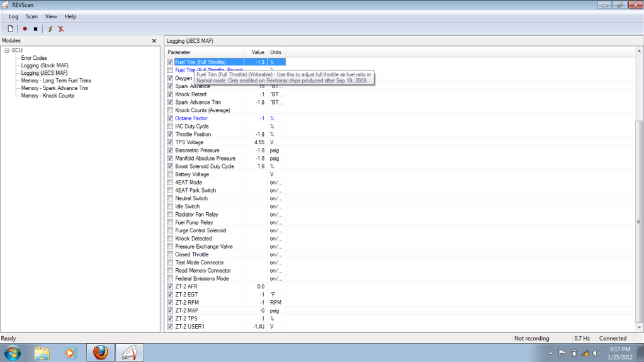644x362 pixels.
Task: Toggle Barometric Pressure checkbox
Action: coord(170,150)
